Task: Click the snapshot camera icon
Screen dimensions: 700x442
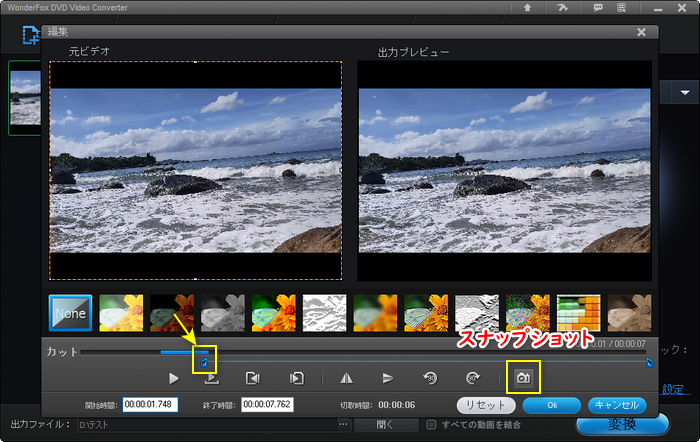Action: click(524, 379)
